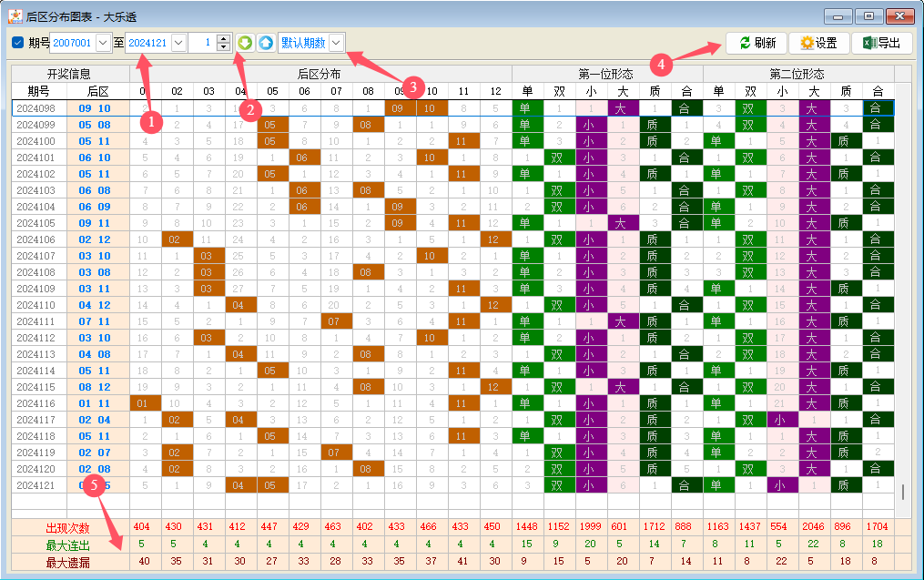Select row 2024121
Screen dimensions: 924x580
pyautogui.click(x=452, y=485)
